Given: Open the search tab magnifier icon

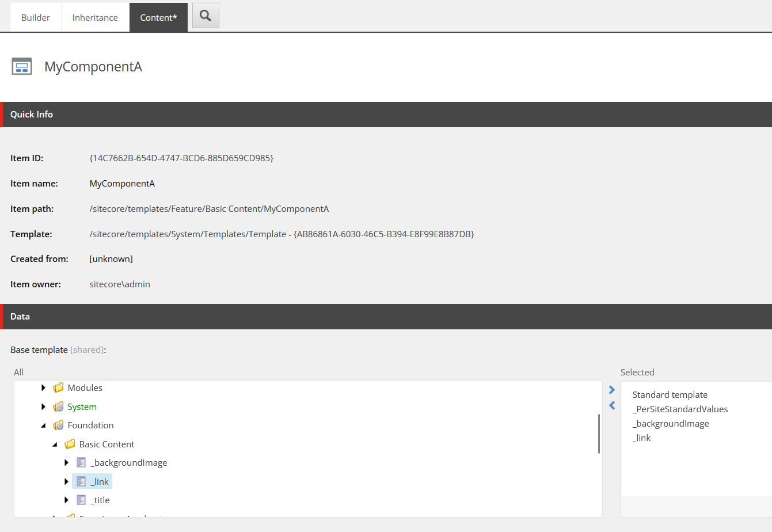Looking at the screenshot, I should (206, 16).
